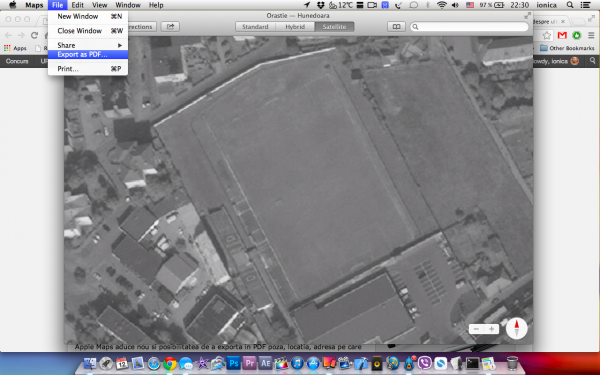Open Other Bookmarks folder in Chrome
600x375 pixels.
point(567,48)
